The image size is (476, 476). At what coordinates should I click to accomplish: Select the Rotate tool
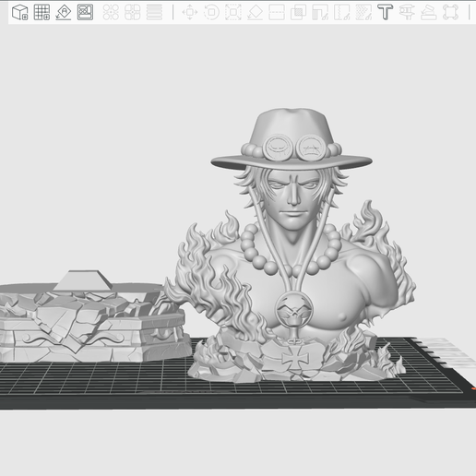(211, 12)
